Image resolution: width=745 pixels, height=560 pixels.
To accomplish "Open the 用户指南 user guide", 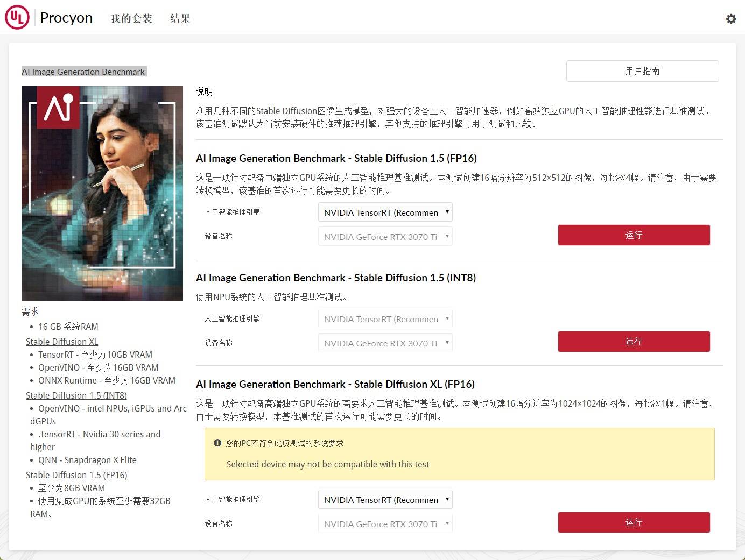I will click(x=642, y=71).
